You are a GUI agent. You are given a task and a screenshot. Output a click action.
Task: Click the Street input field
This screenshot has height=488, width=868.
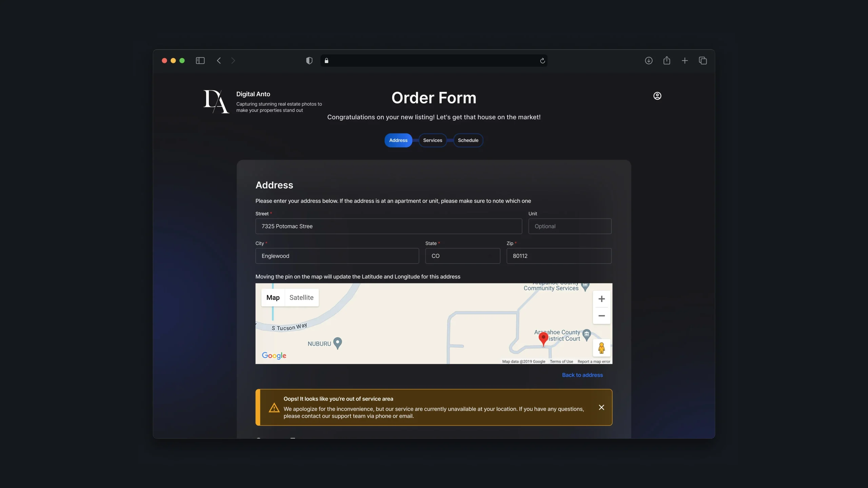coord(389,226)
